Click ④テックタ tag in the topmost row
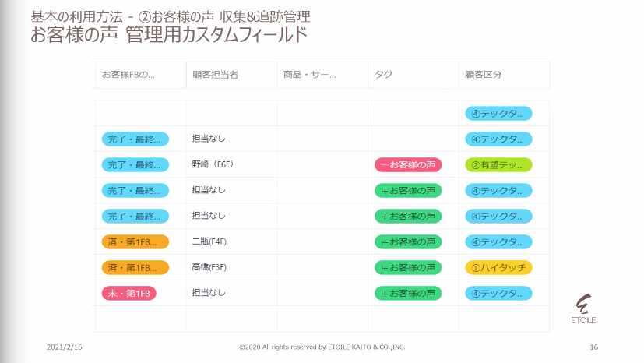Screen dimensions: 644x363 [x=498, y=113]
